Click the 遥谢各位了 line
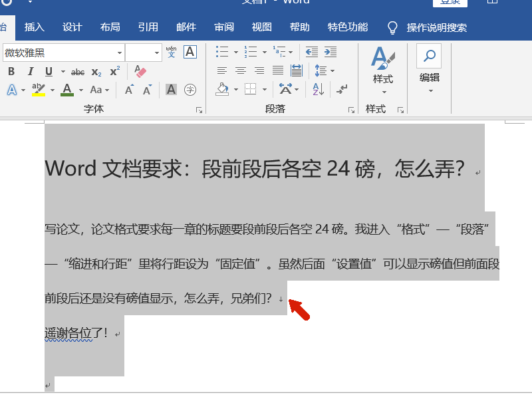The image size is (532, 399). click(x=76, y=333)
